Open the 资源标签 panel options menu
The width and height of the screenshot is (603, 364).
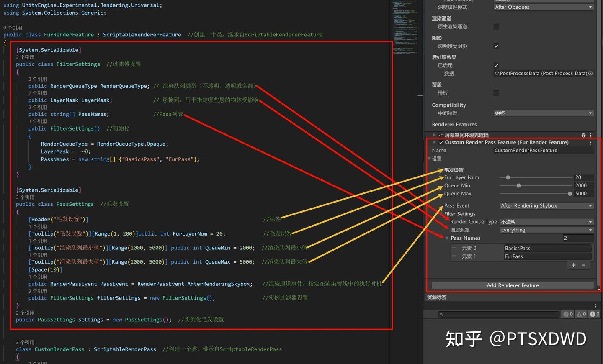595,306
